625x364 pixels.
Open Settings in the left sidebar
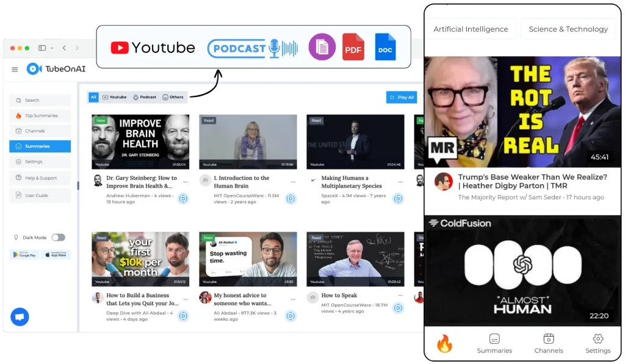(40, 162)
